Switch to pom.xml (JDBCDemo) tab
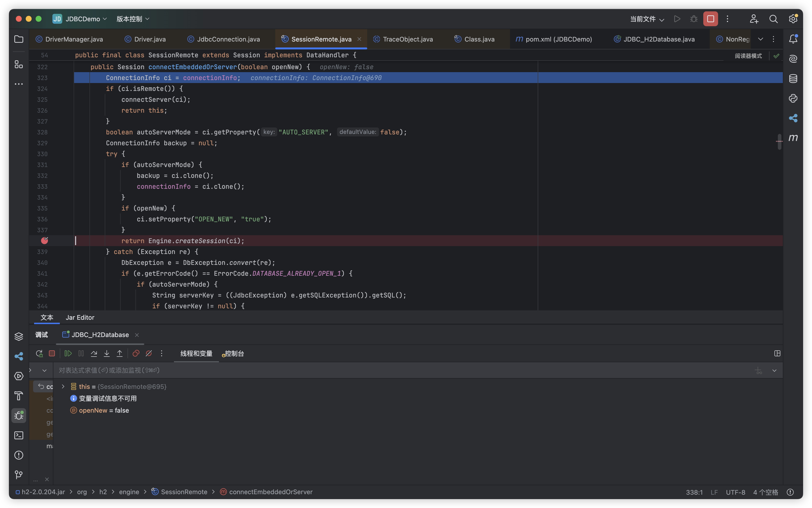 coord(554,39)
